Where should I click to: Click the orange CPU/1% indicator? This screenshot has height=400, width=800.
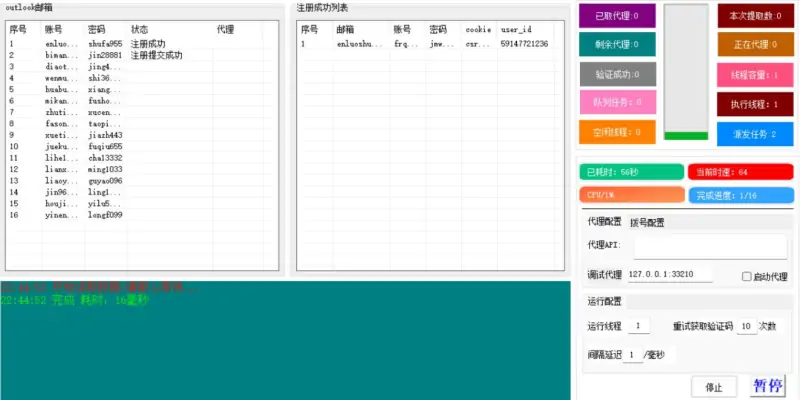click(x=632, y=195)
